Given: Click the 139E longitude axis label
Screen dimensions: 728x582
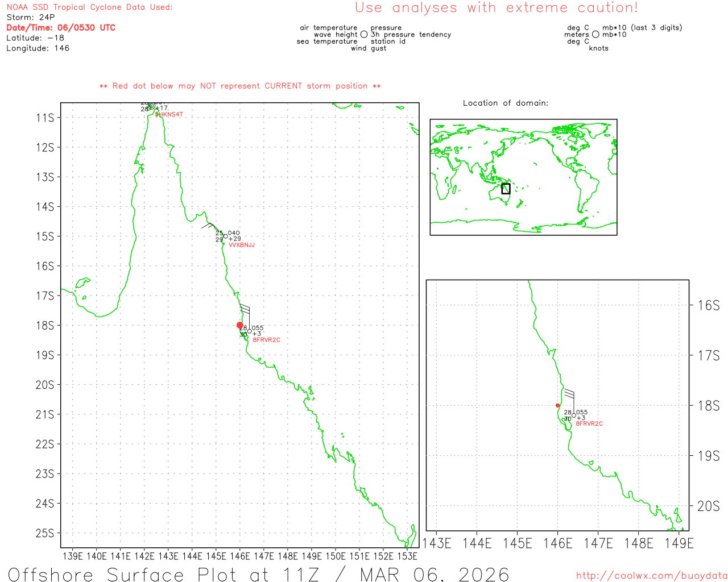Looking at the screenshot, I should [73, 556].
